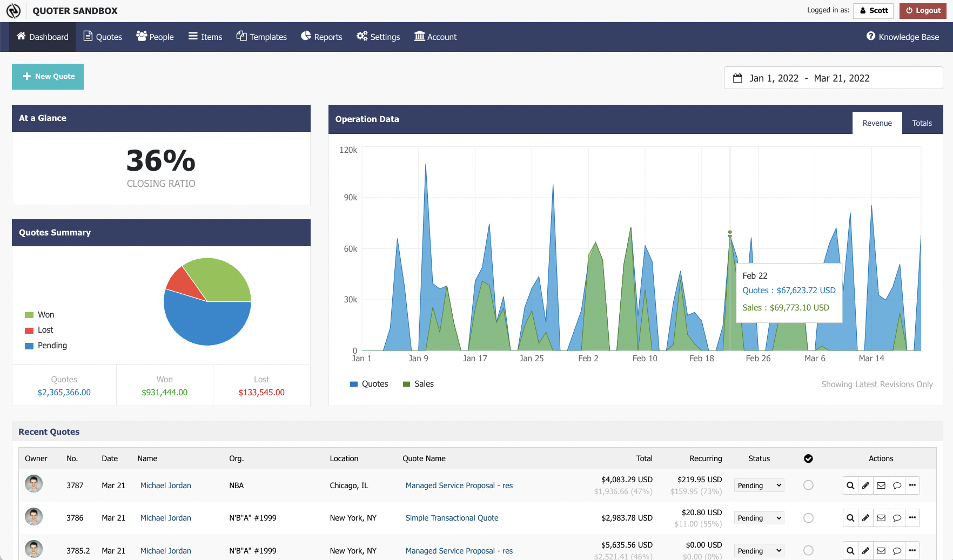Switch to Totals tab
Viewport: 953px width, 560px height.
(922, 123)
